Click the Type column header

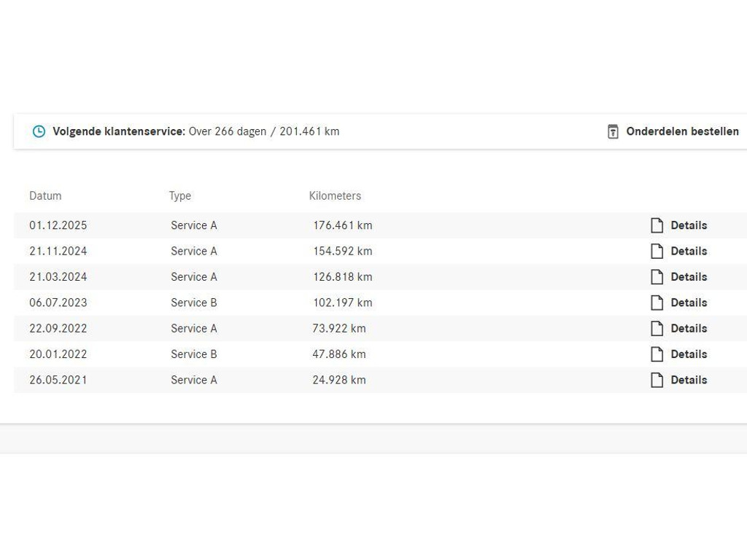click(x=180, y=196)
